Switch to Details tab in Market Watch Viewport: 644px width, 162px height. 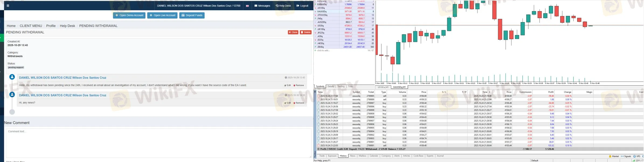coord(331,87)
